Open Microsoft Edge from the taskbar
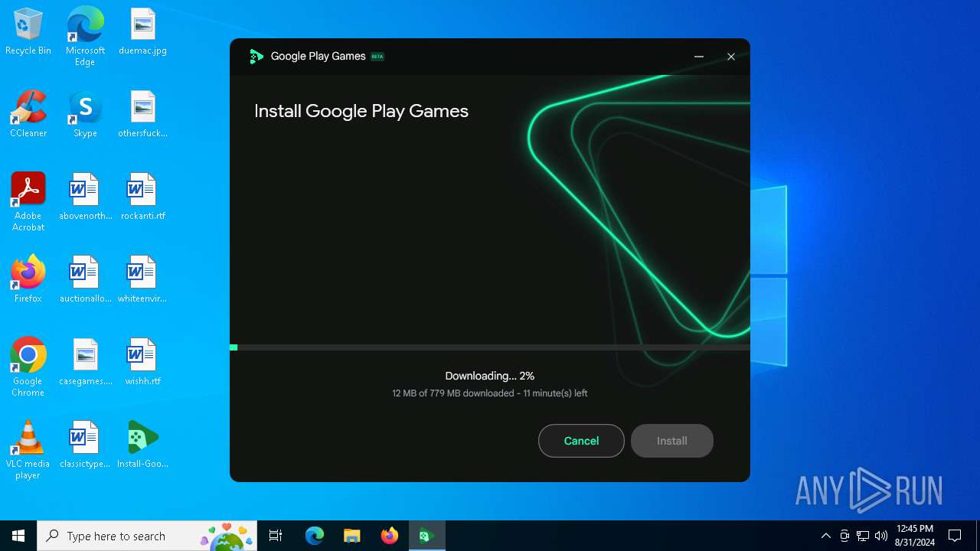The height and width of the screenshot is (551, 980). 315,536
